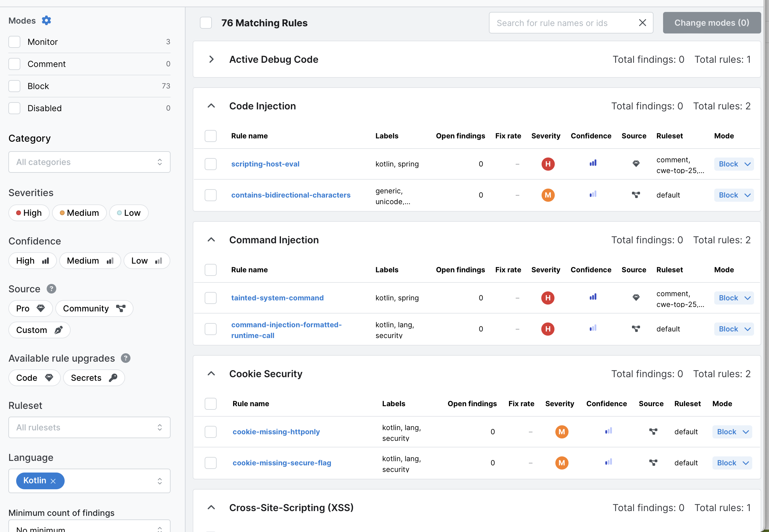The image size is (769, 532).
Task: Open the tainted-system-command rule link
Action: (x=277, y=298)
